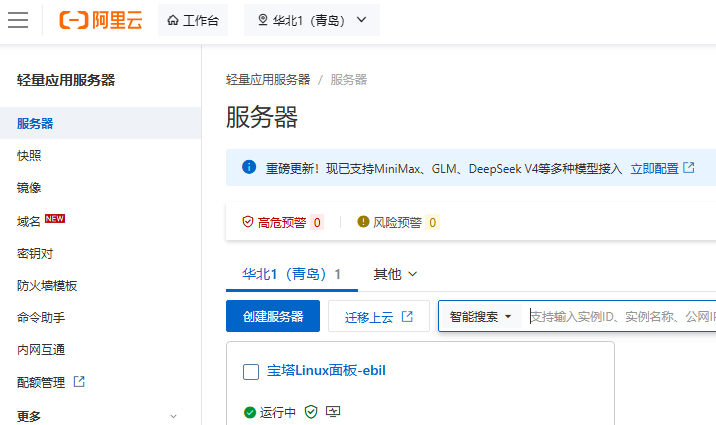Click the 立即配置 link in banner
Screen dimensions: 716x425
click(x=663, y=168)
